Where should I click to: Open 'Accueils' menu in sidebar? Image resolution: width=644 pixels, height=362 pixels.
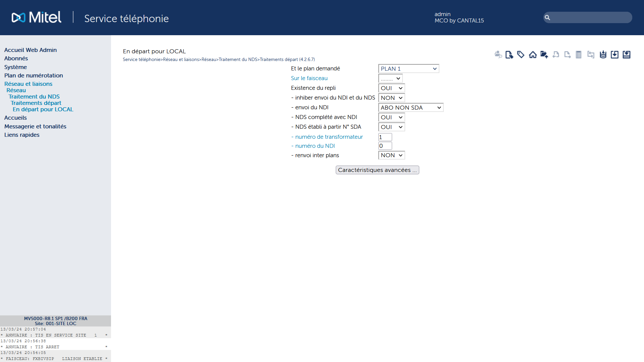(x=15, y=118)
